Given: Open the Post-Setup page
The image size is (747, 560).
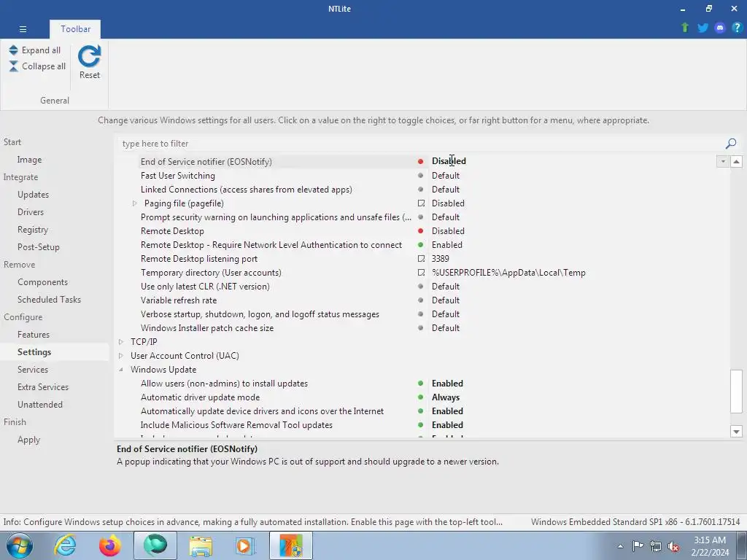Looking at the screenshot, I should [x=39, y=247].
